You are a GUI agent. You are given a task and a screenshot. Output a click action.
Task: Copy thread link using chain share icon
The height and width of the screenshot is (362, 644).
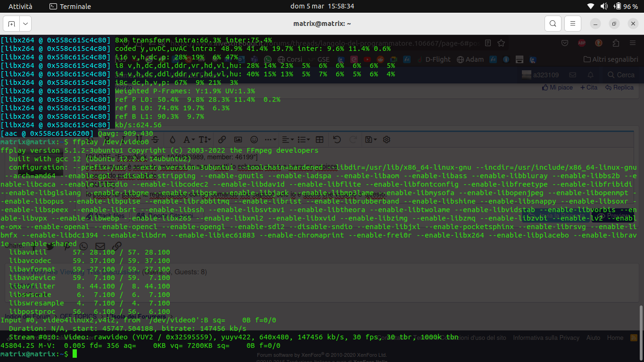click(x=116, y=246)
